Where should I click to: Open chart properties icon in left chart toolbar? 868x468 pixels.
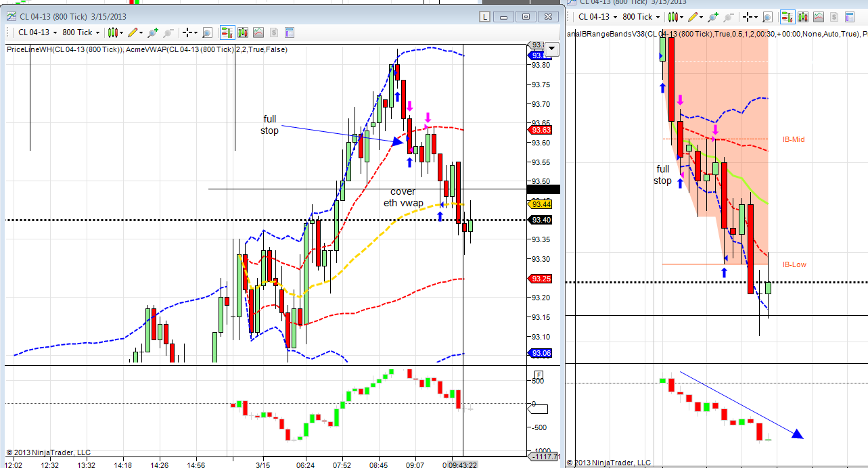[290, 32]
